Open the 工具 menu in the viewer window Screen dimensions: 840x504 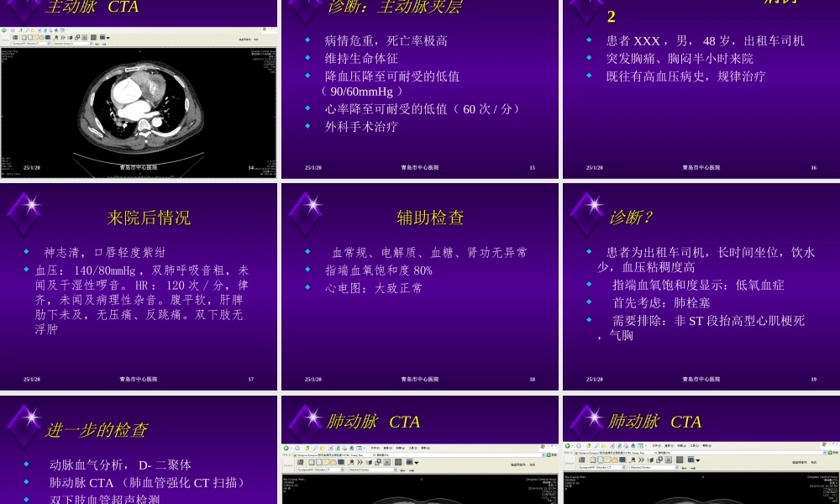[412, 448]
